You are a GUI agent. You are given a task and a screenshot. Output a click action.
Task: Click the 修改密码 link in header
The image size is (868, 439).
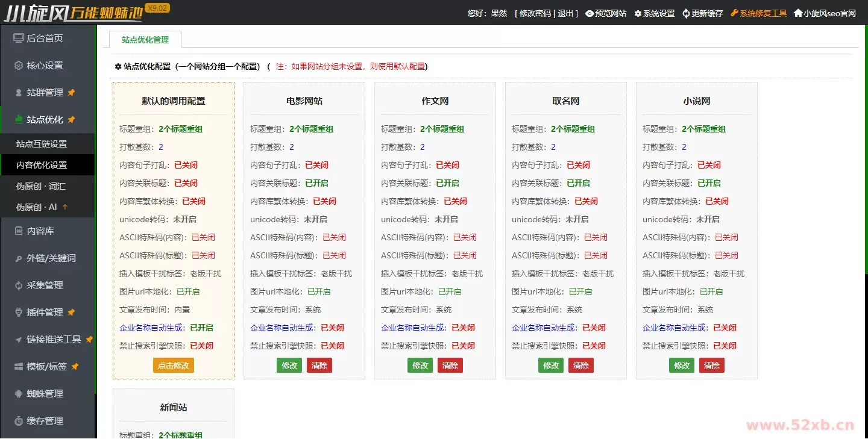535,13
